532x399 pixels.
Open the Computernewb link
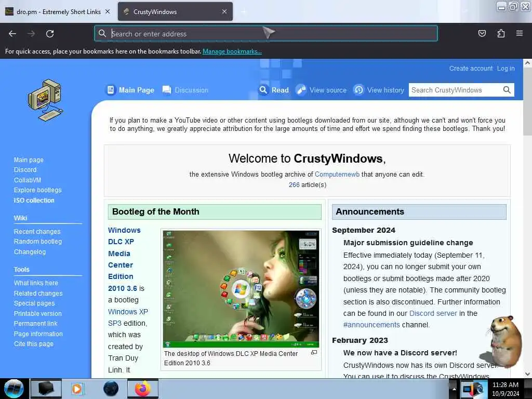point(337,174)
